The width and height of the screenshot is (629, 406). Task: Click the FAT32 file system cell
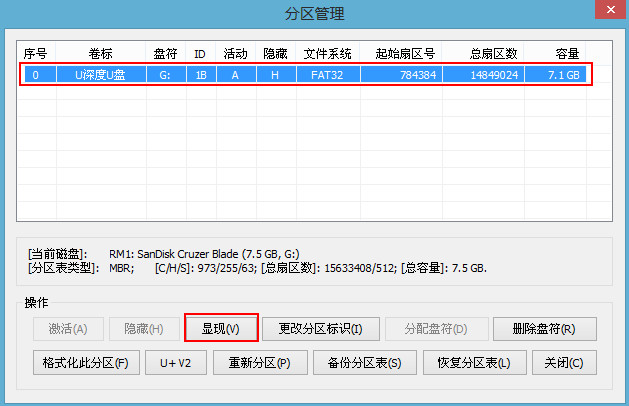click(328, 75)
